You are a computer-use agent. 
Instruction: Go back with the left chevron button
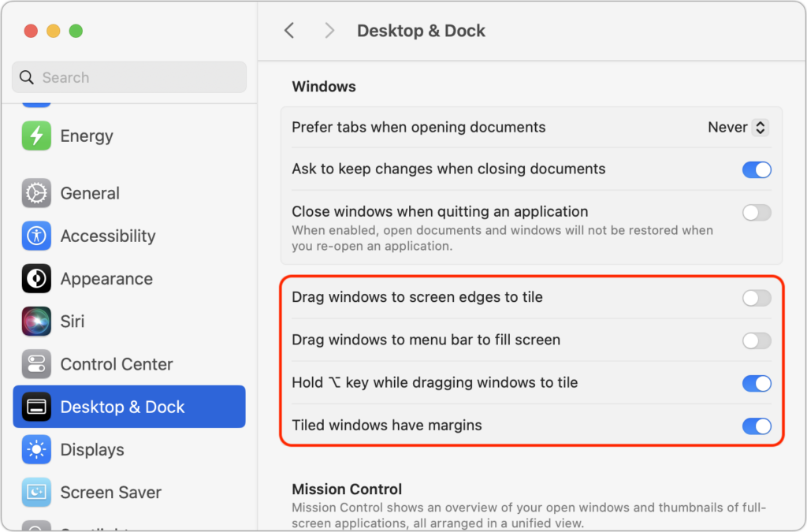click(x=289, y=31)
